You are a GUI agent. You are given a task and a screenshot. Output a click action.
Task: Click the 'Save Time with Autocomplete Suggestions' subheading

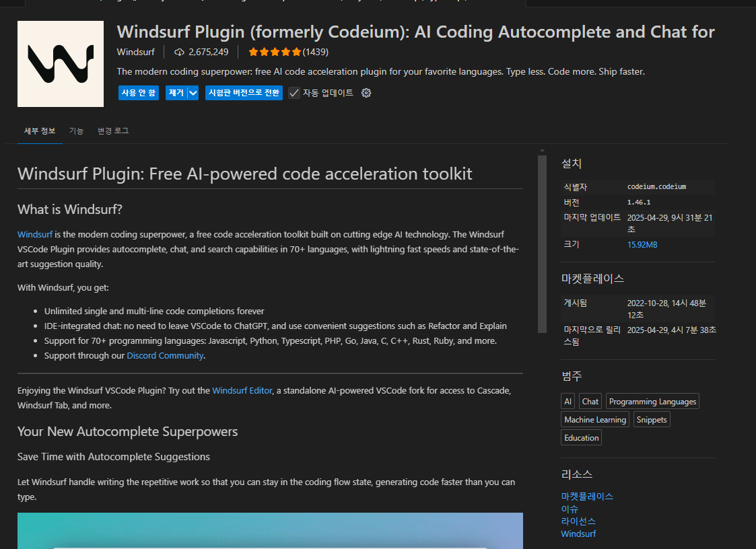click(113, 457)
